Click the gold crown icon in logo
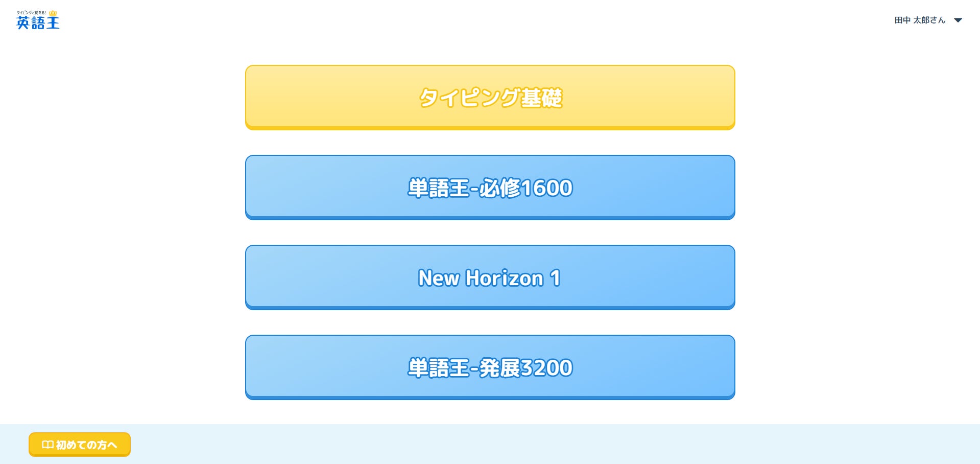The height and width of the screenshot is (464, 980). (53, 13)
